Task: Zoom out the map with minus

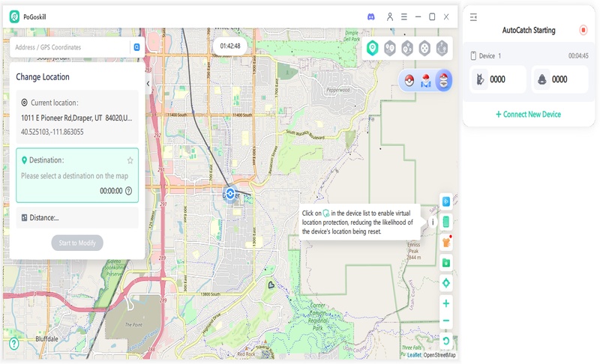Action: 446,321
